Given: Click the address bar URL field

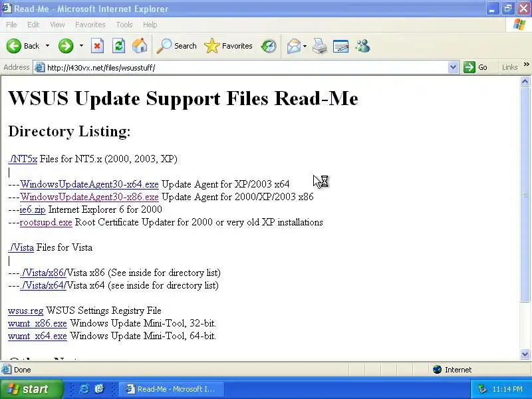Looking at the screenshot, I should pyautogui.click(x=246, y=67).
